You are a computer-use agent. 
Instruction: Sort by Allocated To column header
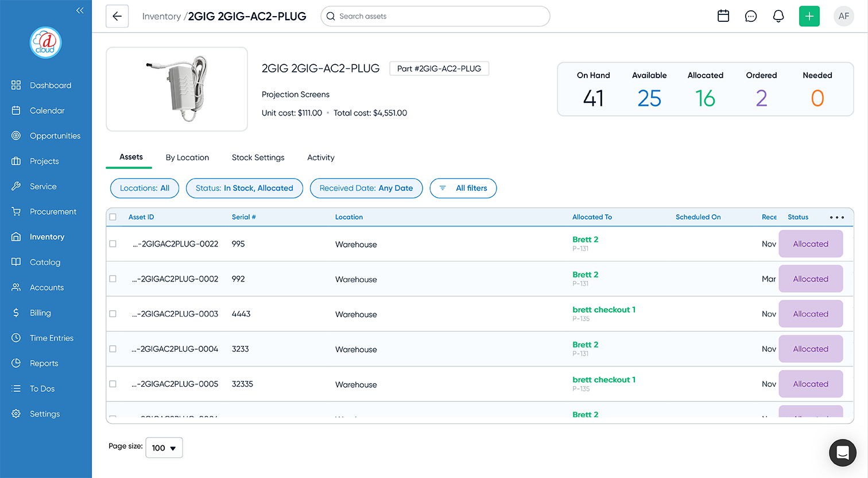point(592,217)
